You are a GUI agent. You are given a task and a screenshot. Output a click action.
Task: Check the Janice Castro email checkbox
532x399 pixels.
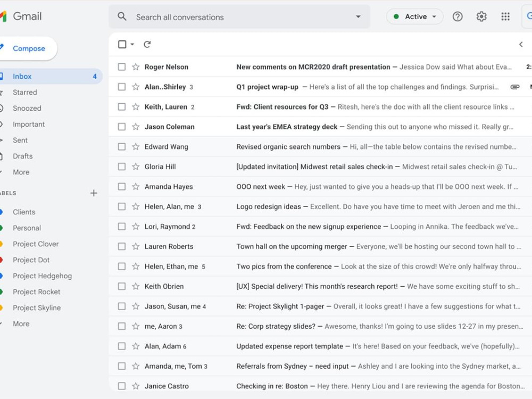coord(121,386)
